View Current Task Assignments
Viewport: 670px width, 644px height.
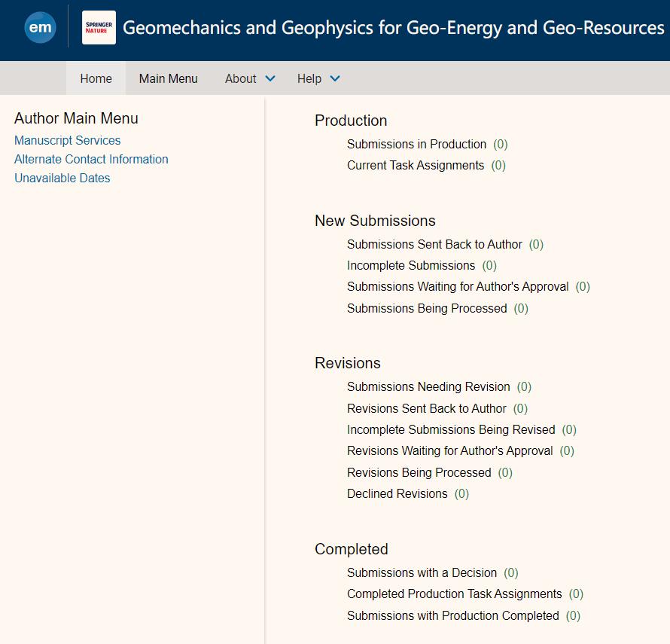point(415,166)
